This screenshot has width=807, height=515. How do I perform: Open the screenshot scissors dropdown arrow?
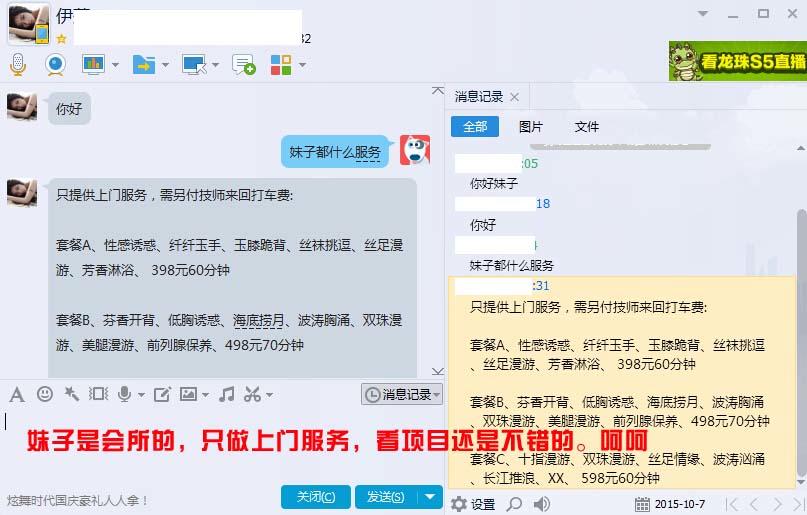(x=270, y=395)
